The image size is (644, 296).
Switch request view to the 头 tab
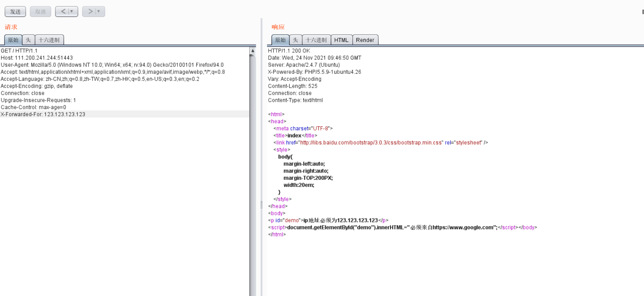(x=28, y=40)
